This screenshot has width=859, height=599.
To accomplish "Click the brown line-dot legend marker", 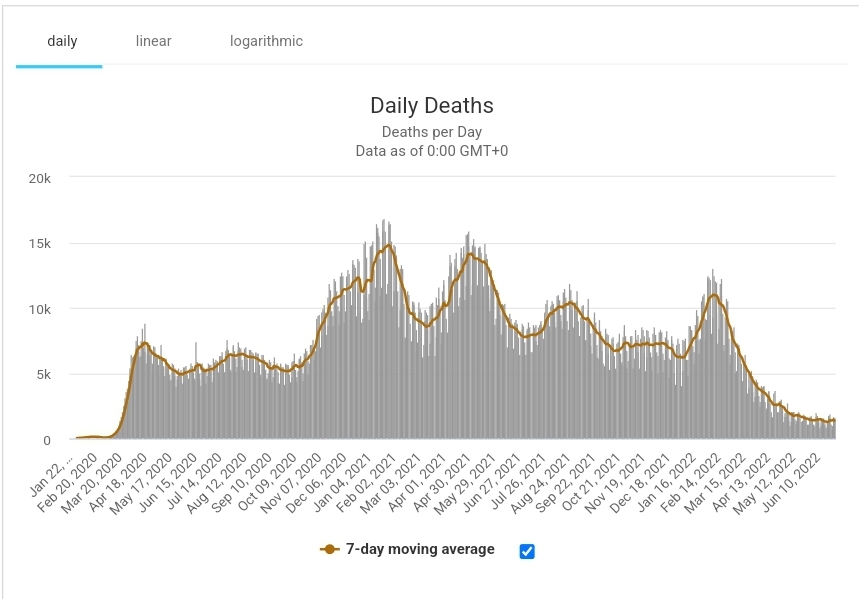I will [x=329, y=549].
